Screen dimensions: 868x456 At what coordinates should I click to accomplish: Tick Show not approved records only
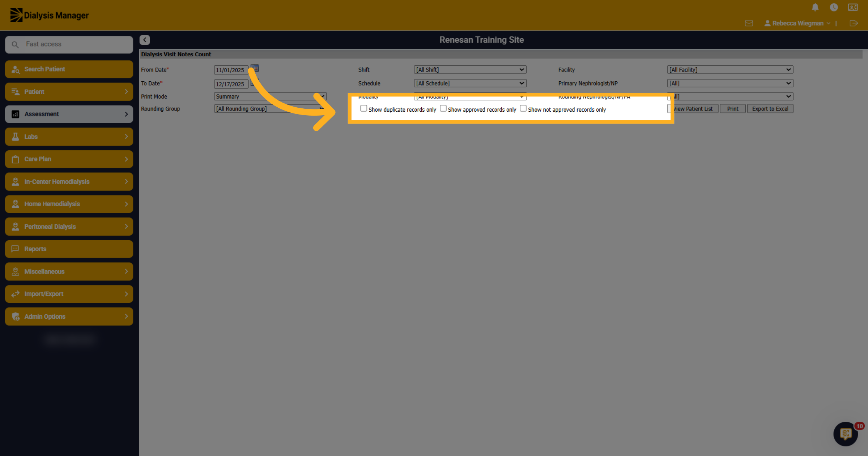pos(523,108)
